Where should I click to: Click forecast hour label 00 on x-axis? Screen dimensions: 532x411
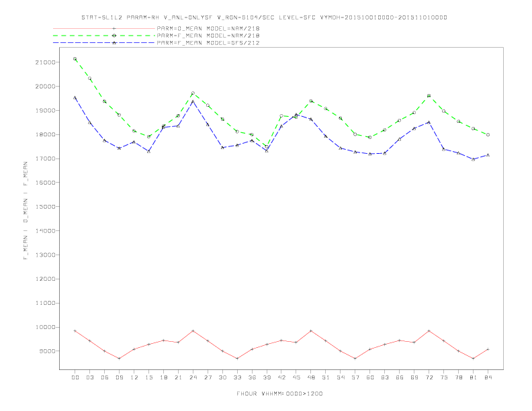coord(75,377)
